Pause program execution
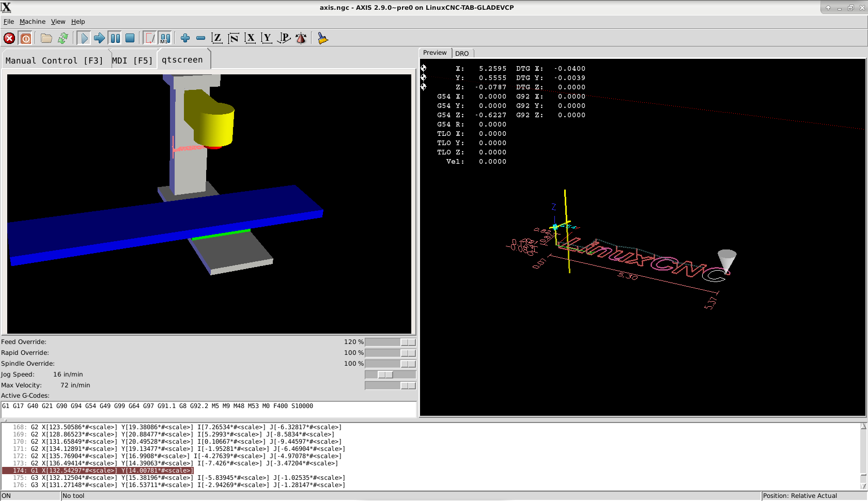Image resolution: width=868 pixels, height=501 pixels. point(115,38)
